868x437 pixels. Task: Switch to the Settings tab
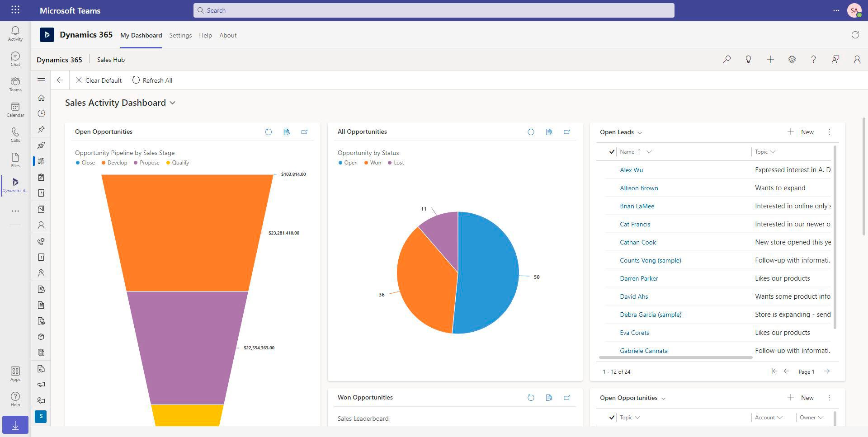click(180, 35)
